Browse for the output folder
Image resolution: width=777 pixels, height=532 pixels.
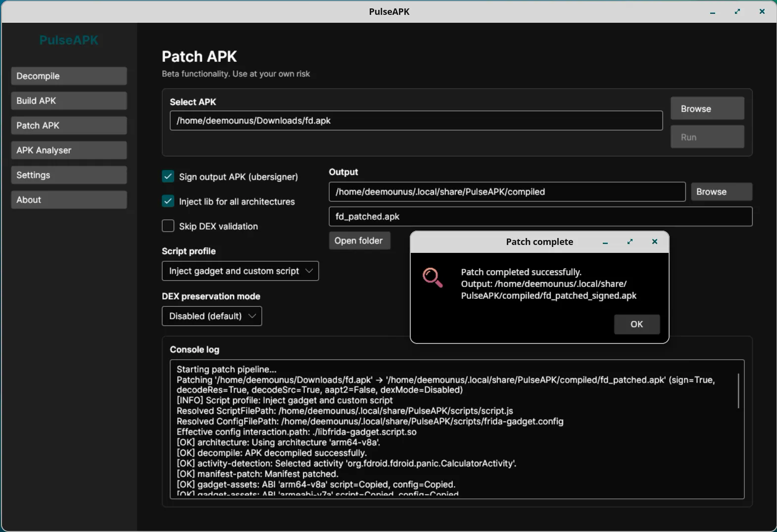click(722, 192)
